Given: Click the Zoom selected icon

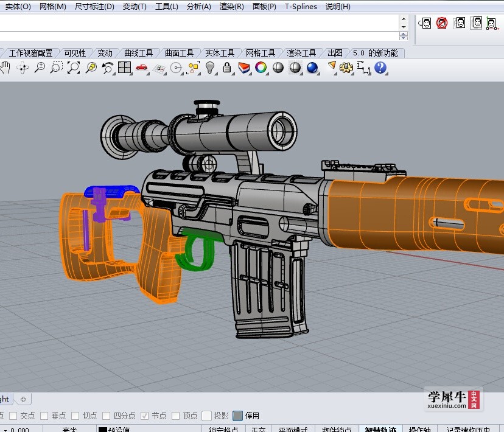Looking at the screenshot, I should coord(91,68).
